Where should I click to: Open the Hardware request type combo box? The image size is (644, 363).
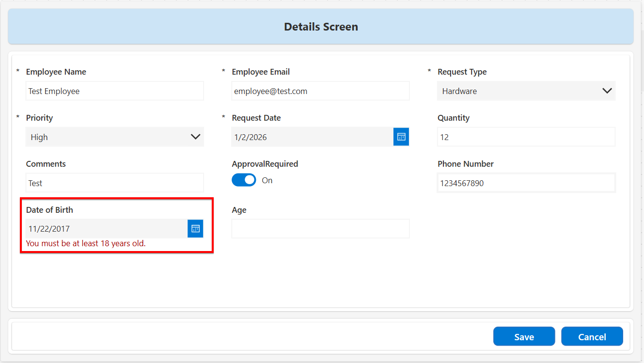(518, 91)
